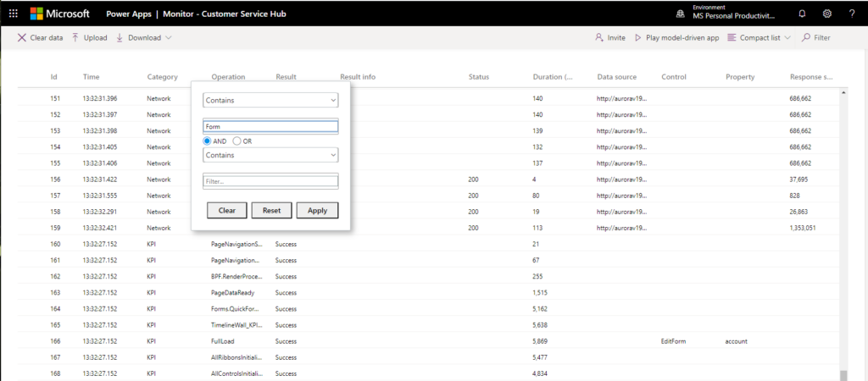
Task: Open the Compact list view dropdown
Action: coord(759,38)
